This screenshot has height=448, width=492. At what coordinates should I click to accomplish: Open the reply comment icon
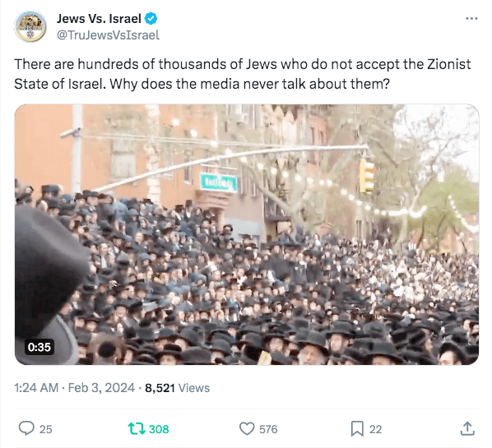point(26,428)
